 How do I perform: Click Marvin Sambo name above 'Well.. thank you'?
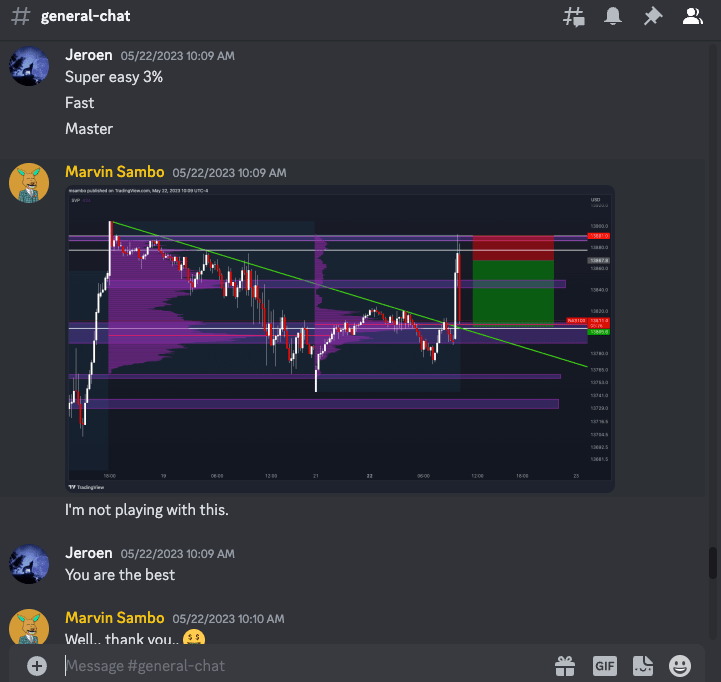[x=114, y=618]
